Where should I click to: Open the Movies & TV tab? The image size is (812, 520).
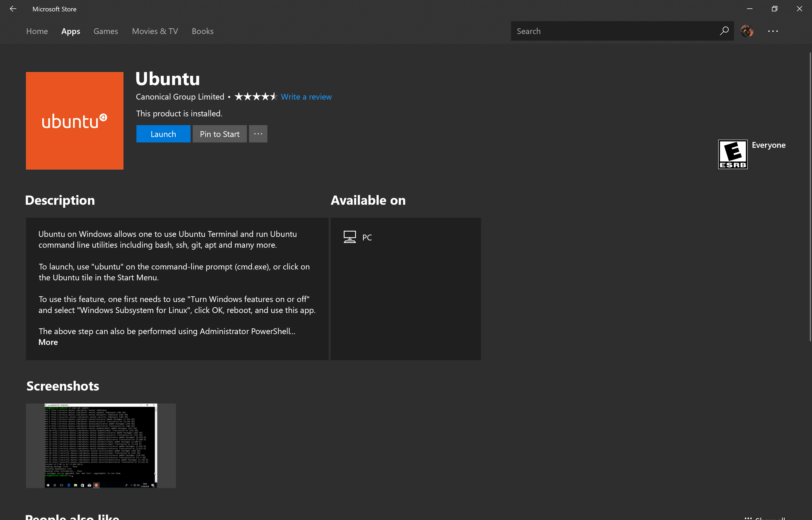point(155,31)
